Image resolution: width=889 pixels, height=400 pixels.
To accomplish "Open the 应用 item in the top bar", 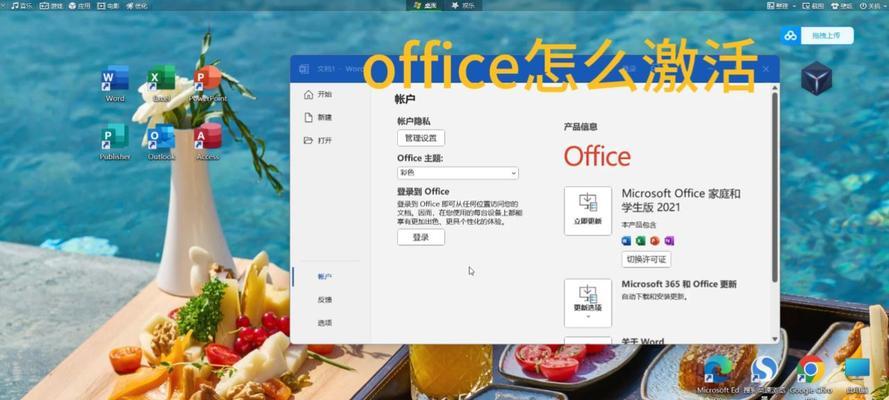I will 79,5.
